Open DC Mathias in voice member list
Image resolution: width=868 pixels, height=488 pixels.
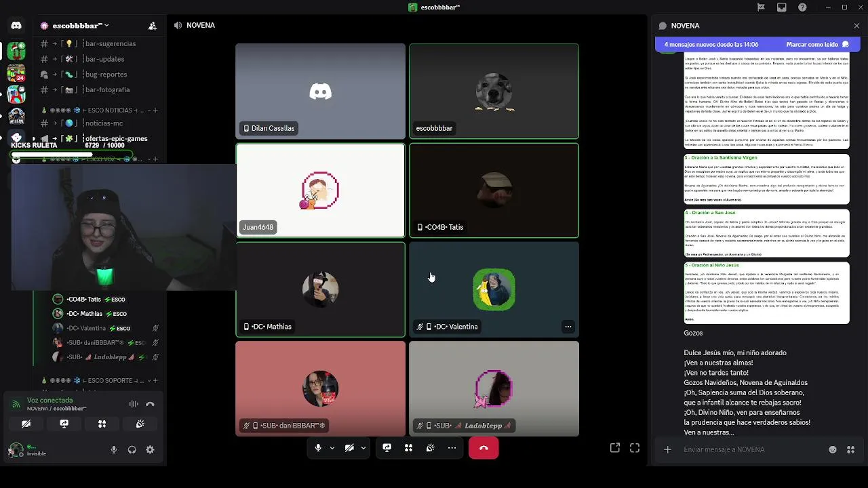pyautogui.click(x=105, y=314)
